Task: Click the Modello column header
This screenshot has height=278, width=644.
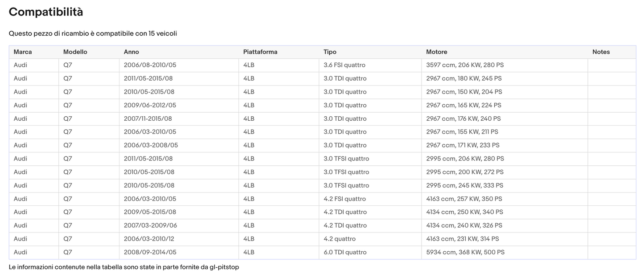Action: [75, 52]
